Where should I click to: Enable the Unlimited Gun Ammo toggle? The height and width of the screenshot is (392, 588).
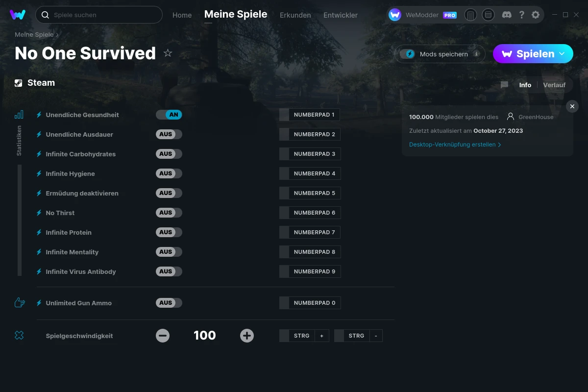click(x=169, y=303)
